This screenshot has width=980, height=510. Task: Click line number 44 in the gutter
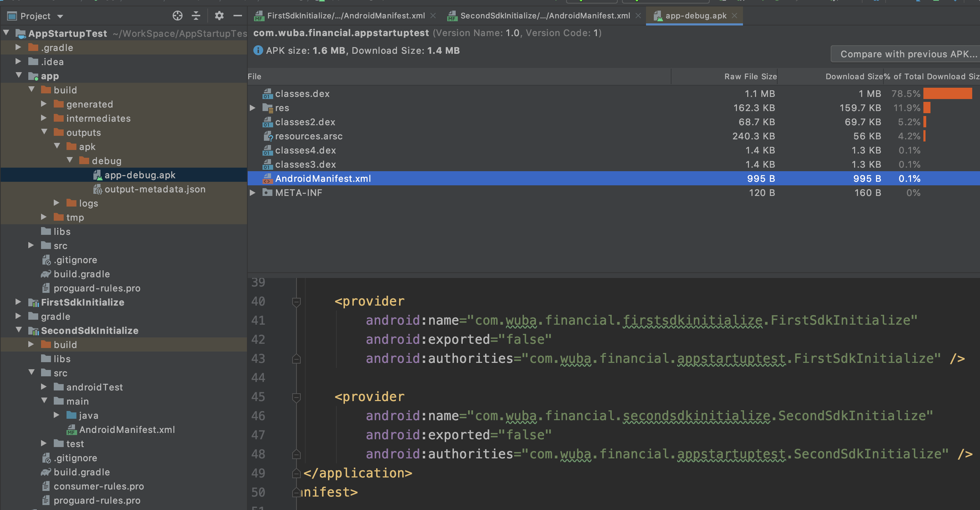tap(258, 378)
